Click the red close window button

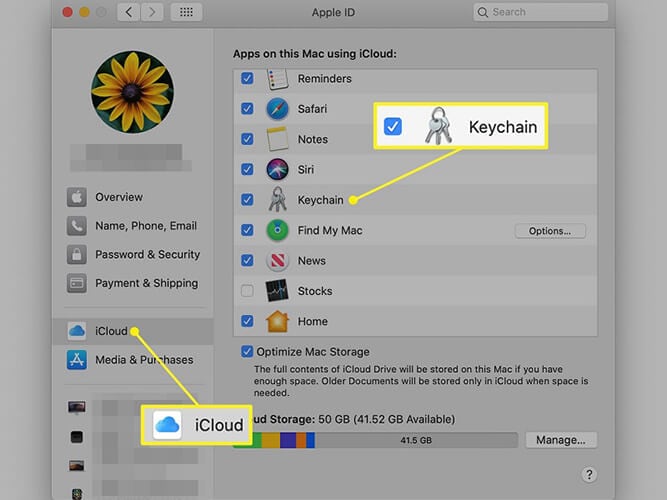pos(67,12)
